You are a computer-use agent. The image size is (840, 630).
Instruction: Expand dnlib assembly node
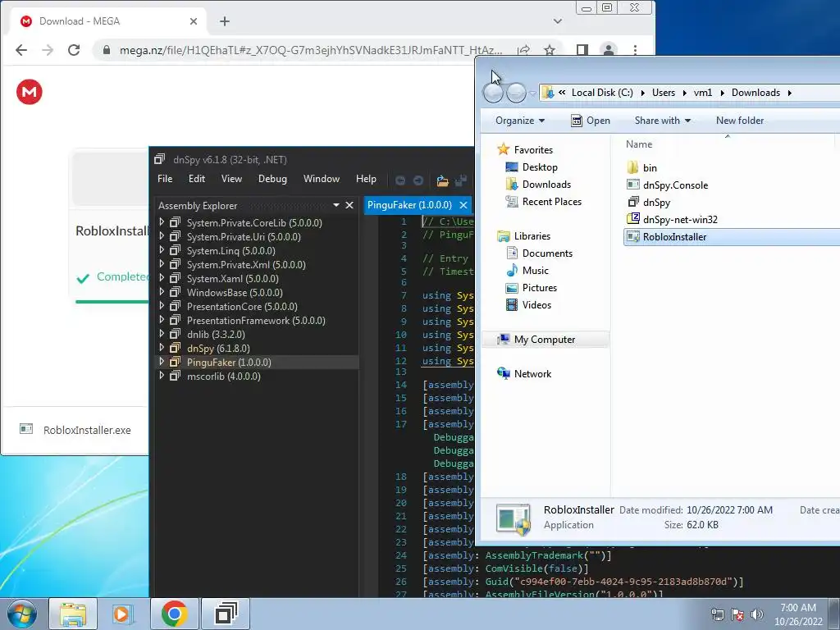pos(162,333)
